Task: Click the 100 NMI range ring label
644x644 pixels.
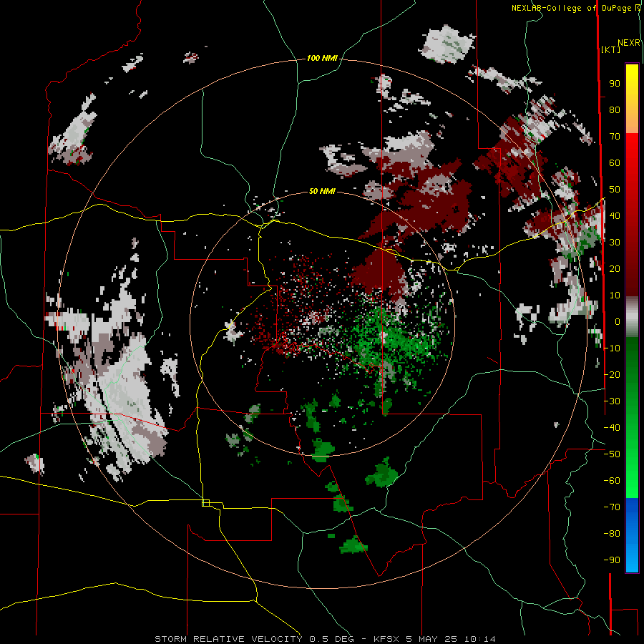Action: coord(322,59)
